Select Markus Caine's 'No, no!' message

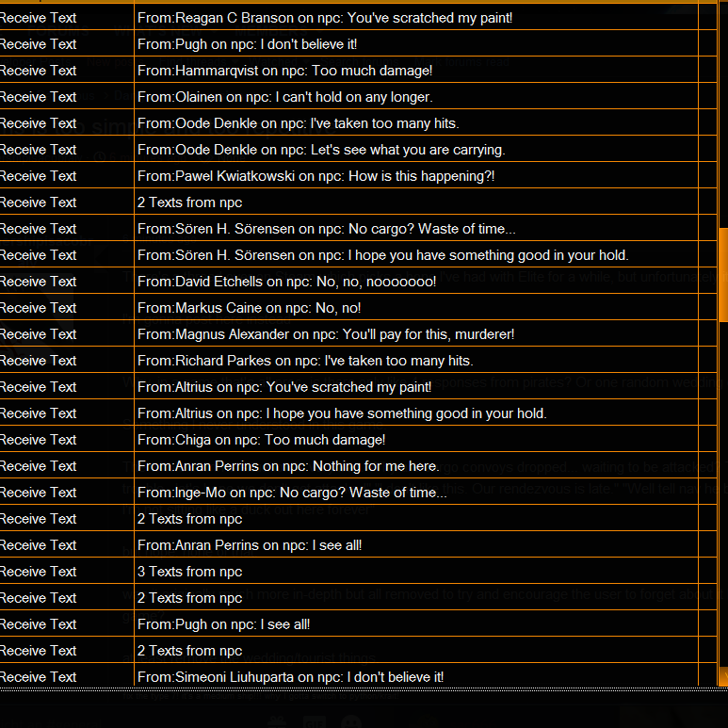pos(250,308)
